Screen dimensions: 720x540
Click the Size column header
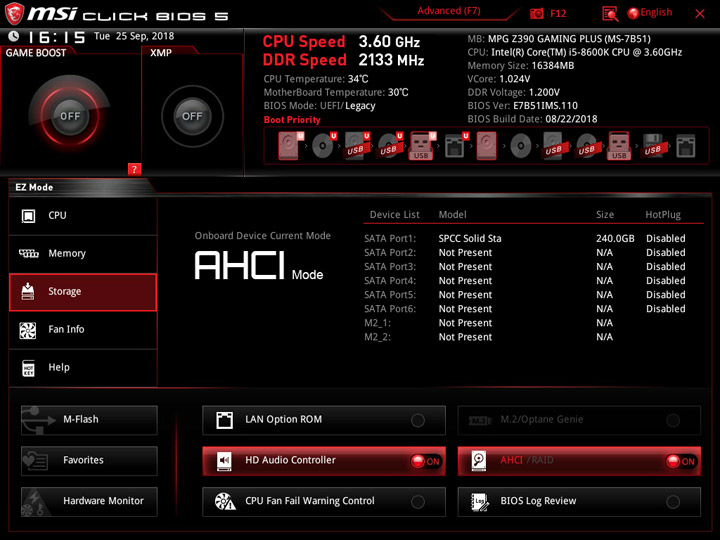tap(605, 215)
